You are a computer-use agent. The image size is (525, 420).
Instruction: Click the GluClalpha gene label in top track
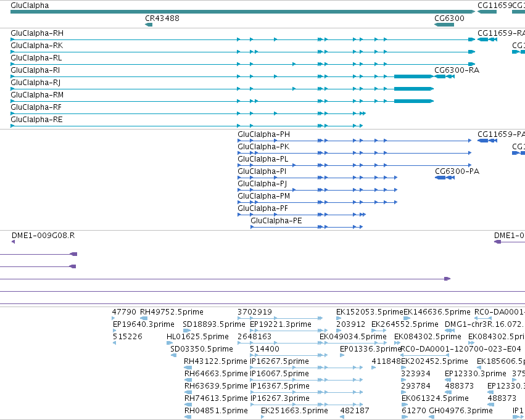30,6
